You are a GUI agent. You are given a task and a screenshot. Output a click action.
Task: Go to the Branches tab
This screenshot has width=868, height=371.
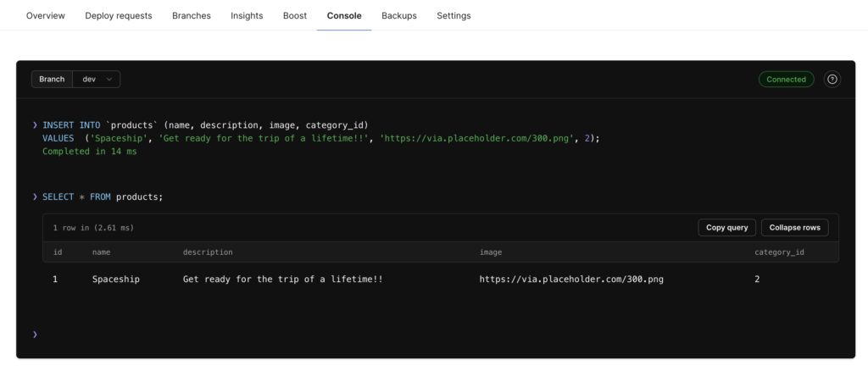click(x=192, y=15)
